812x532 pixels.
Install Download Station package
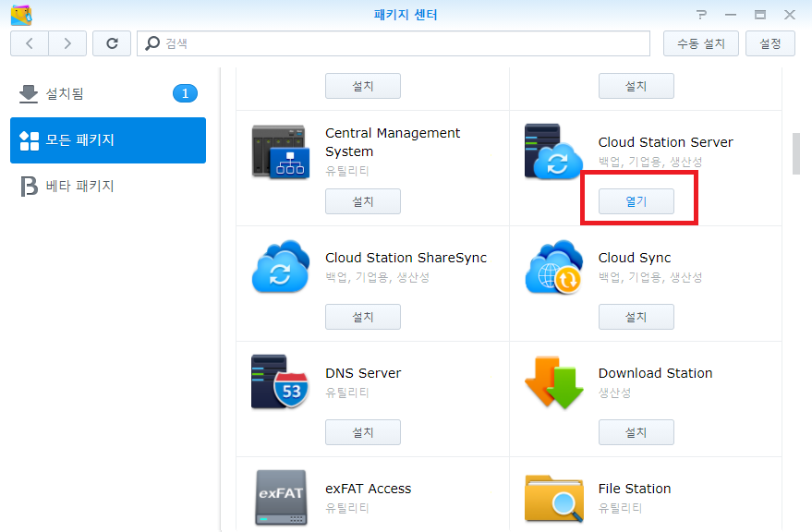pyautogui.click(x=636, y=432)
